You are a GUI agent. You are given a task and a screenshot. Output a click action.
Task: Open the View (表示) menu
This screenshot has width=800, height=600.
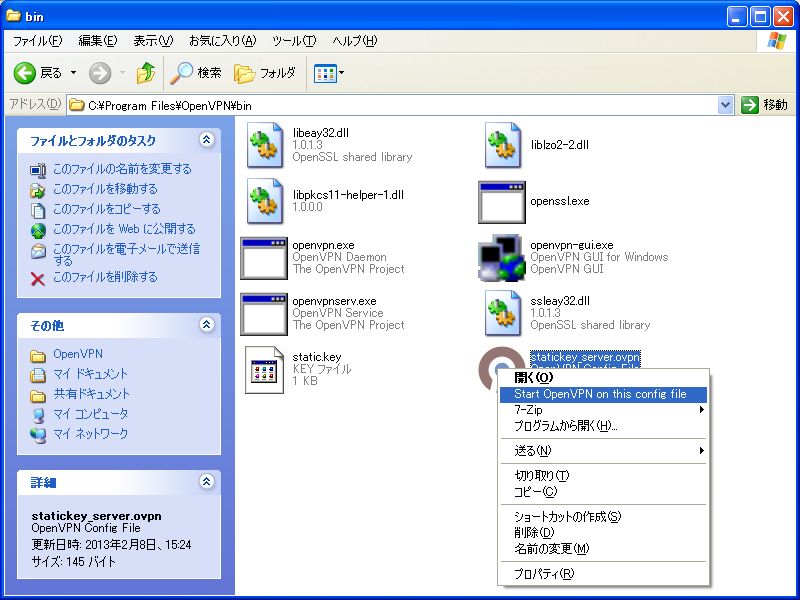point(153,41)
